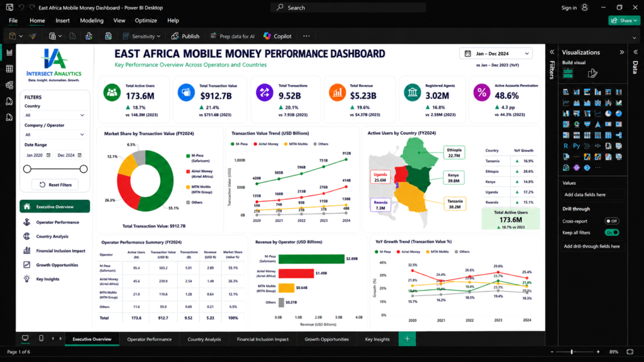Open the File menu
This screenshot has height=362, width=644.
(x=13, y=21)
